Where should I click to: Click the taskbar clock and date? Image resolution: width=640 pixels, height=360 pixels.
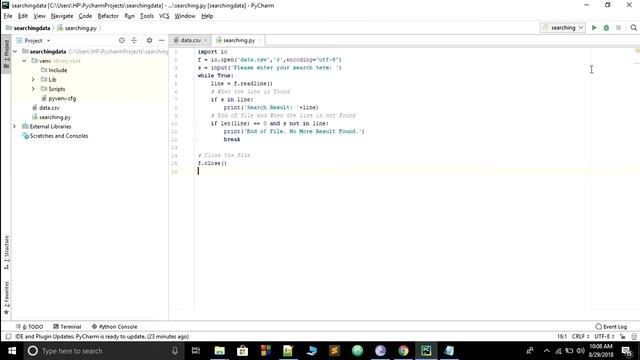coord(601,351)
